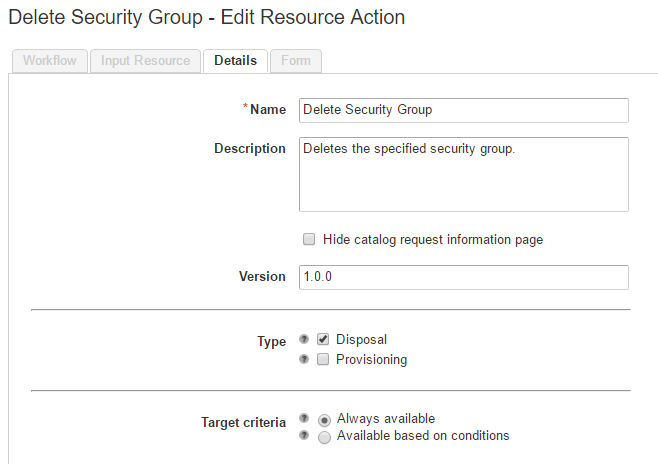The width and height of the screenshot is (658, 464).
Task: Click into the Version field
Action: coord(464,277)
